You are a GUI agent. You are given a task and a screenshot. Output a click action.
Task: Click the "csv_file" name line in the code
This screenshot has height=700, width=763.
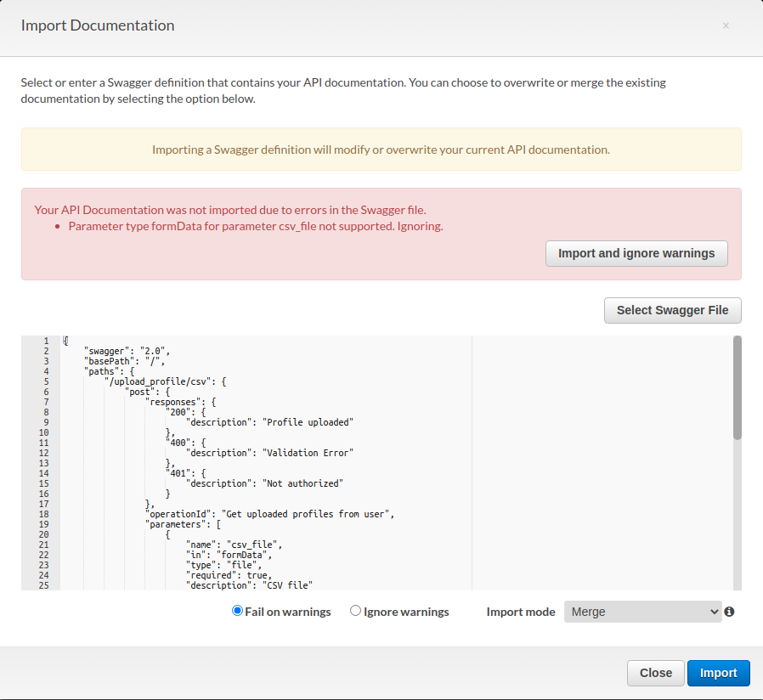233,545
